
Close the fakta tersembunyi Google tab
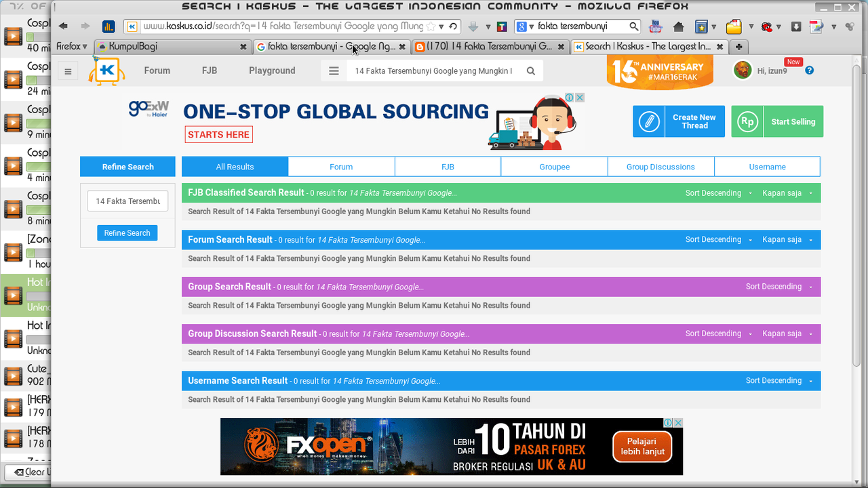click(402, 47)
